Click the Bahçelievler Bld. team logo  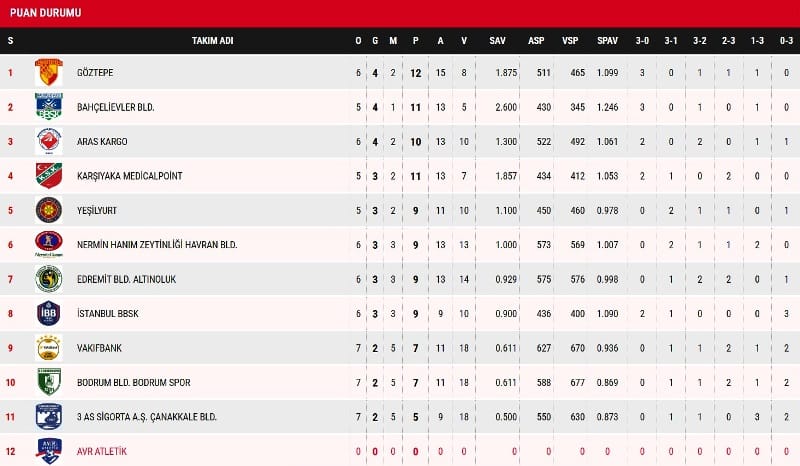pos(48,106)
